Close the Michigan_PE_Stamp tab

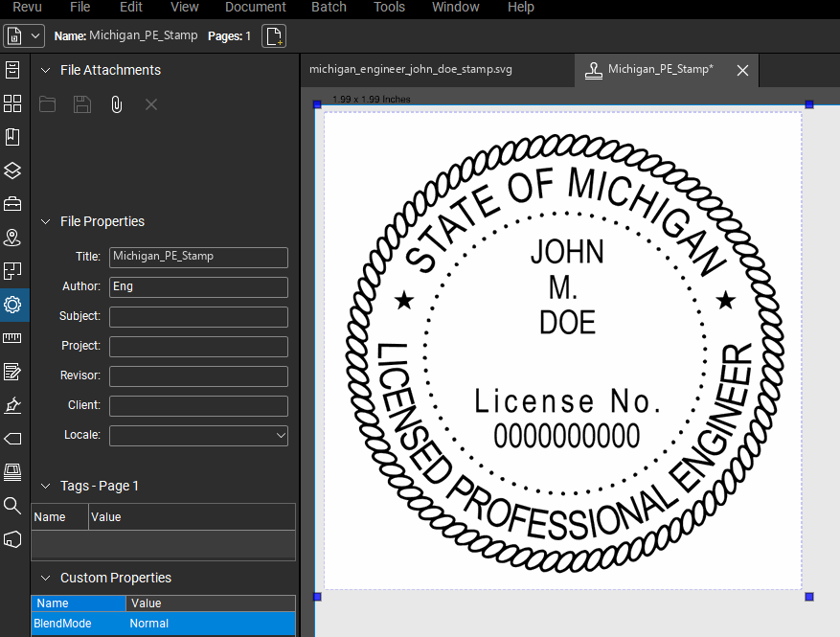[x=742, y=70]
